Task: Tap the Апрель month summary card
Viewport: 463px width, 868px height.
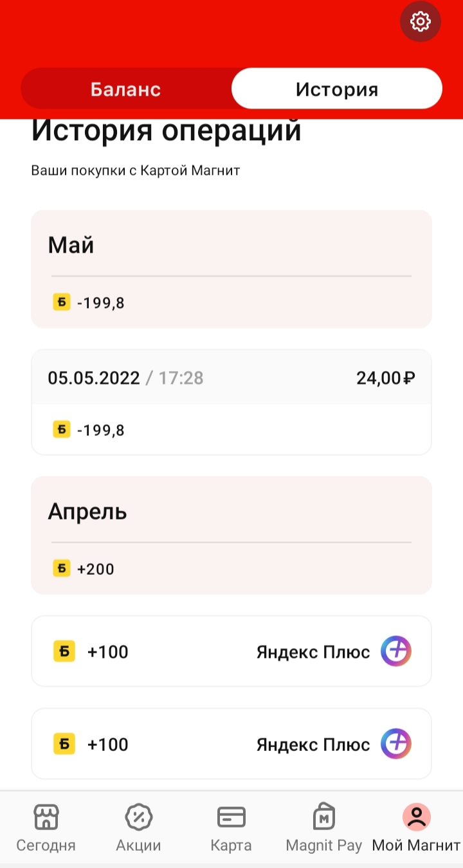Action: pyautogui.click(x=232, y=535)
